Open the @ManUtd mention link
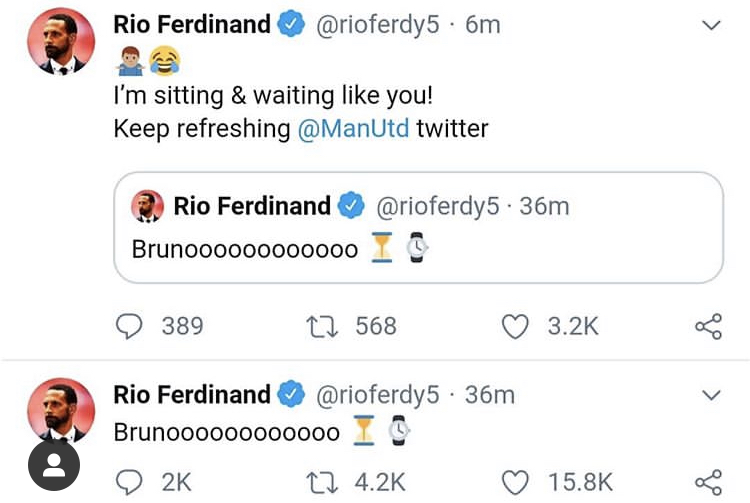Viewport: 750px width, 503px height. point(353,129)
